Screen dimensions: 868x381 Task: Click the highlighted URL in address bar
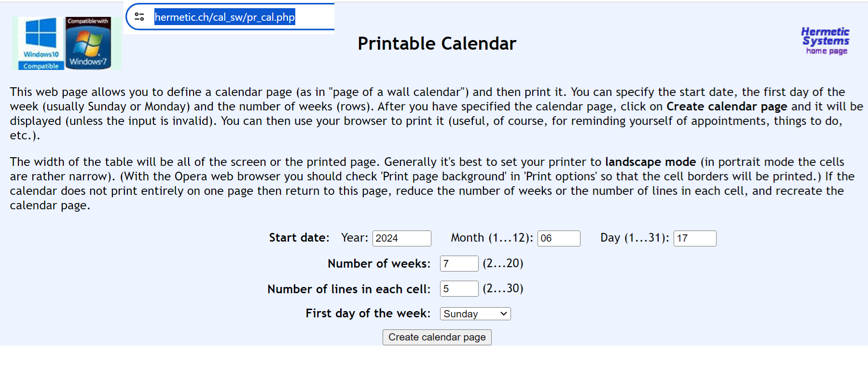[x=224, y=17]
